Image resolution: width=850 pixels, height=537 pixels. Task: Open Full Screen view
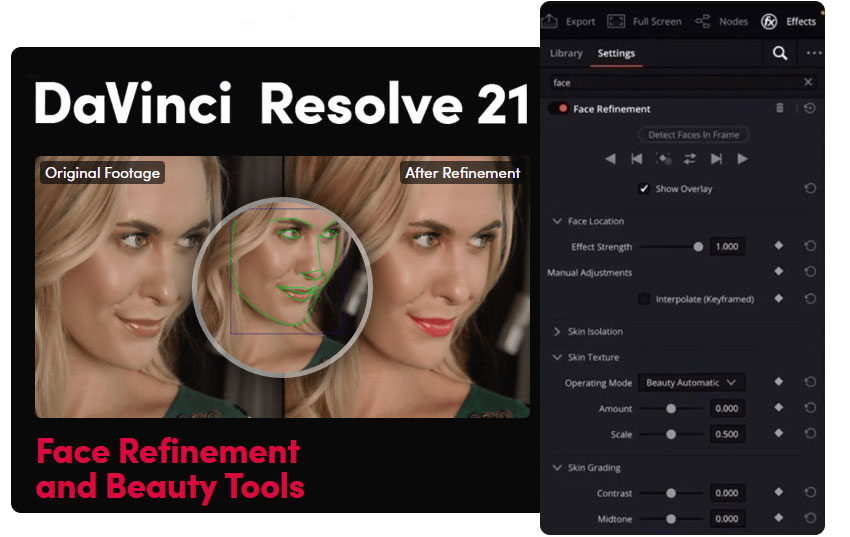[645, 22]
